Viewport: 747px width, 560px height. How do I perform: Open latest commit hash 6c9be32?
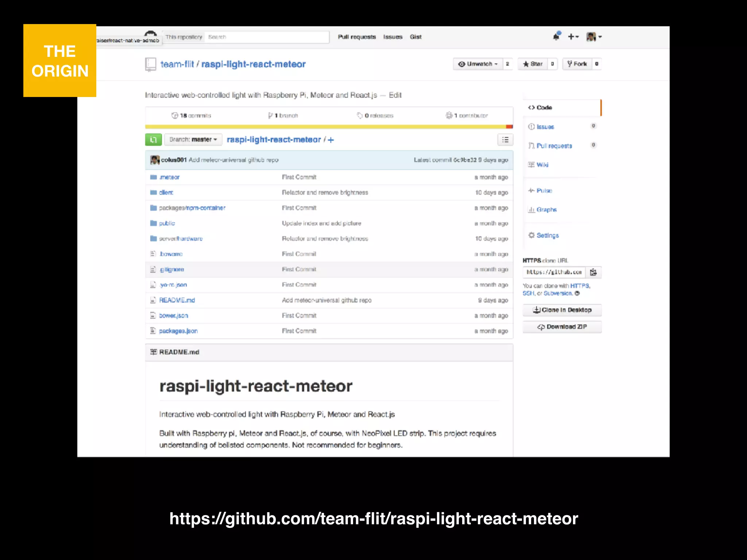pos(465,160)
